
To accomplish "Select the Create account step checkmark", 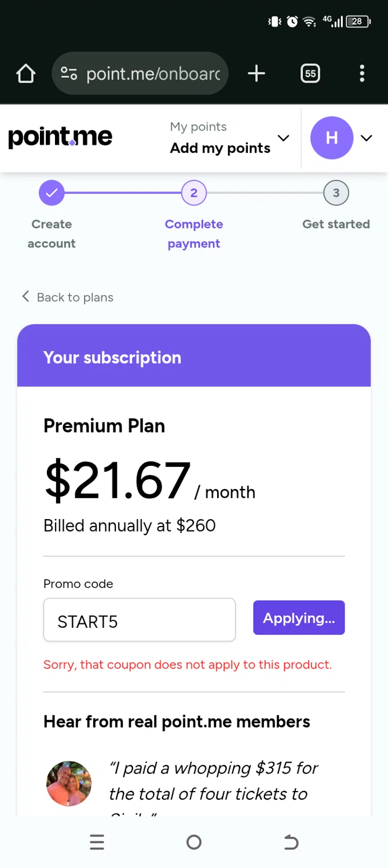I will (x=52, y=193).
